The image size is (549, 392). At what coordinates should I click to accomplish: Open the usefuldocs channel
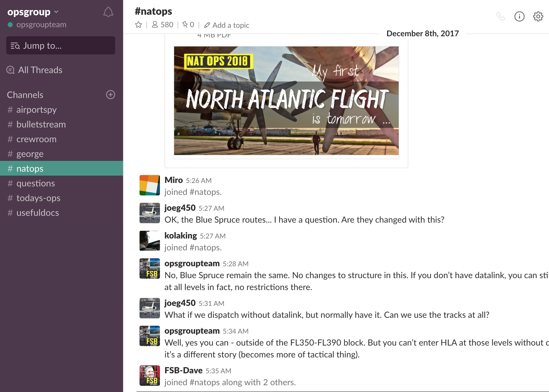(x=37, y=213)
